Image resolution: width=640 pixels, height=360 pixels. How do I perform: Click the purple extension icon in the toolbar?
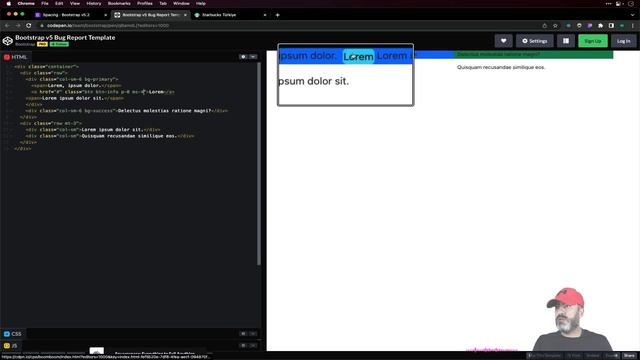tap(590, 25)
